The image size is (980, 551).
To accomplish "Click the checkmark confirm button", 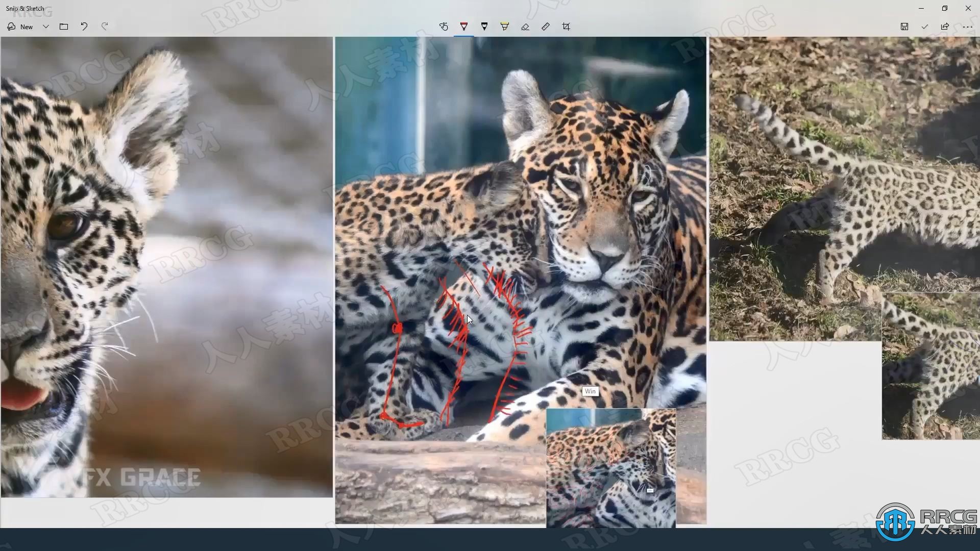I will coord(925,26).
